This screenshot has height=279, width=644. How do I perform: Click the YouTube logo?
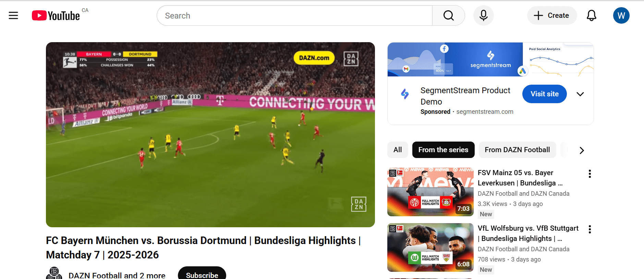[56, 16]
